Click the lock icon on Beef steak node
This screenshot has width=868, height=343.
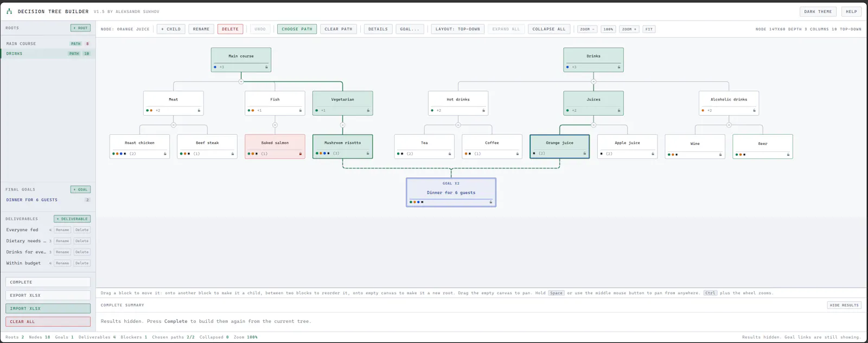coord(233,154)
